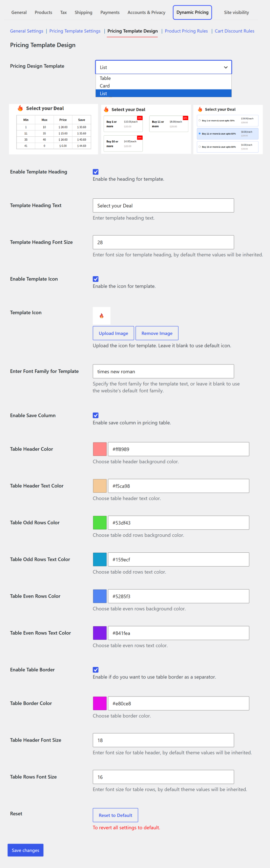Click the flame template icon preview
Viewport: 270px width, 868px height.
coord(101,316)
